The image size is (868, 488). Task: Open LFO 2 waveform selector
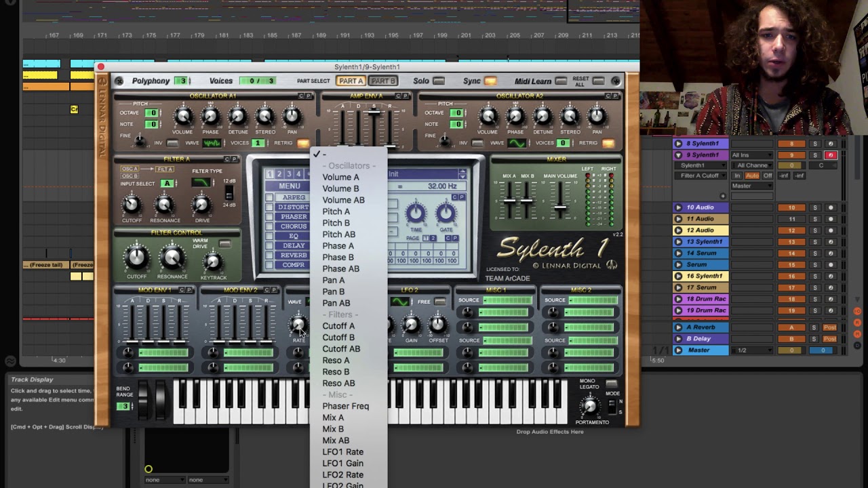coord(401,302)
